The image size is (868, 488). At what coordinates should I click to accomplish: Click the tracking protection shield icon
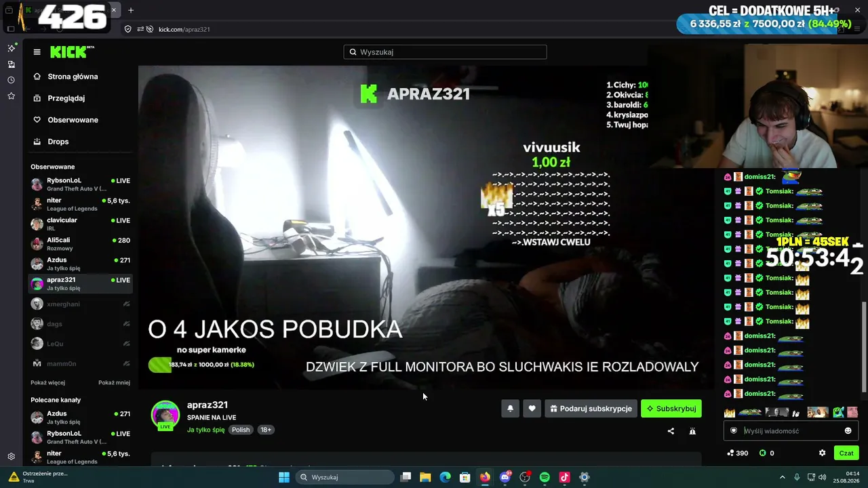[x=128, y=29]
